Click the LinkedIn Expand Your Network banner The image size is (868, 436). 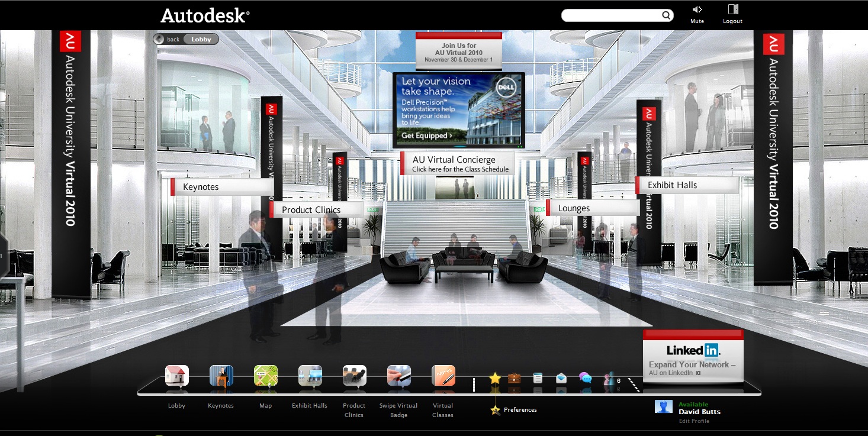coord(693,357)
